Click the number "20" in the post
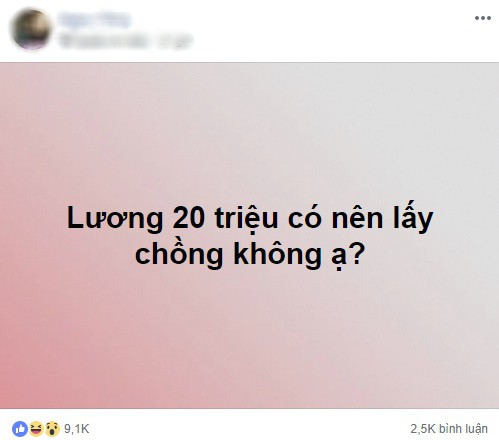 click(188, 219)
